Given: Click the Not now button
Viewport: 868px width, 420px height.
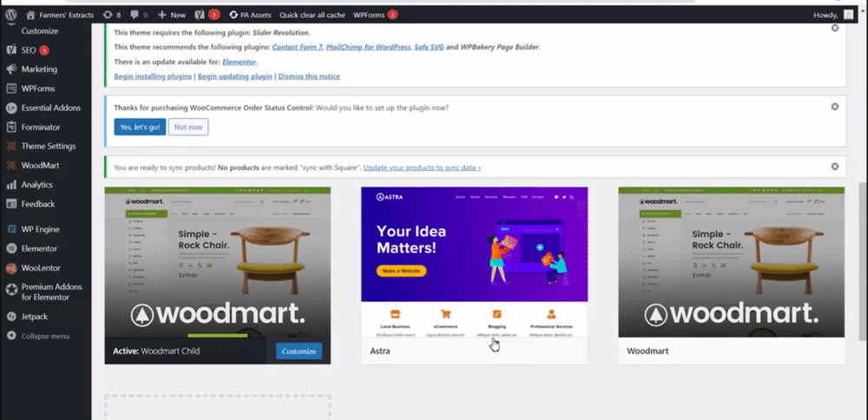Looking at the screenshot, I should tap(188, 127).
